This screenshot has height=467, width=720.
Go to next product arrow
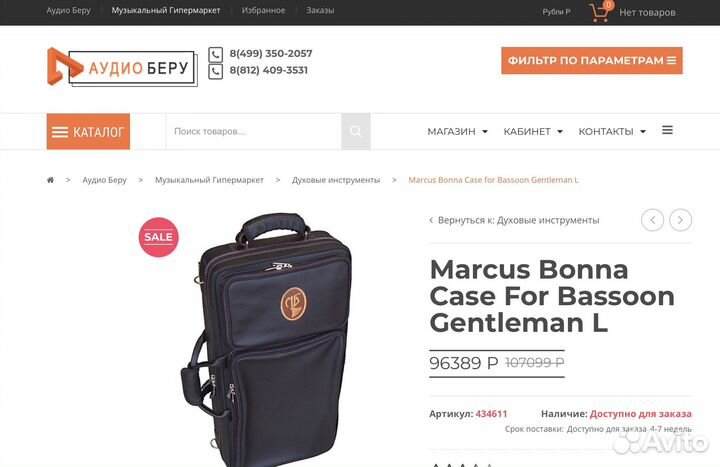(x=681, y=220)
